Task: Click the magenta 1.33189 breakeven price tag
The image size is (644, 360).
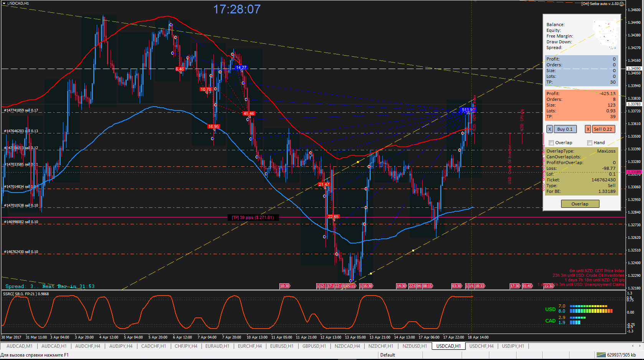Action: point(634,172)
